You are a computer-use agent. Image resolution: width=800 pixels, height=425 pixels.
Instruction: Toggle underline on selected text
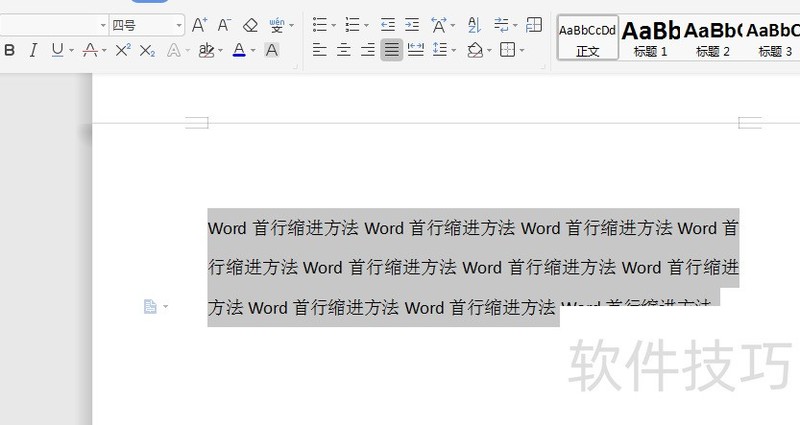click(57, 50)
